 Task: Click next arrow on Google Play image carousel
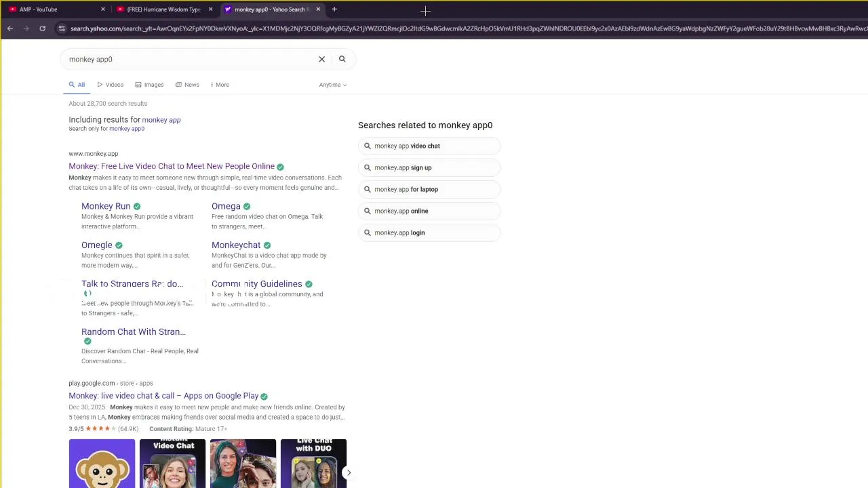point(349,472)
